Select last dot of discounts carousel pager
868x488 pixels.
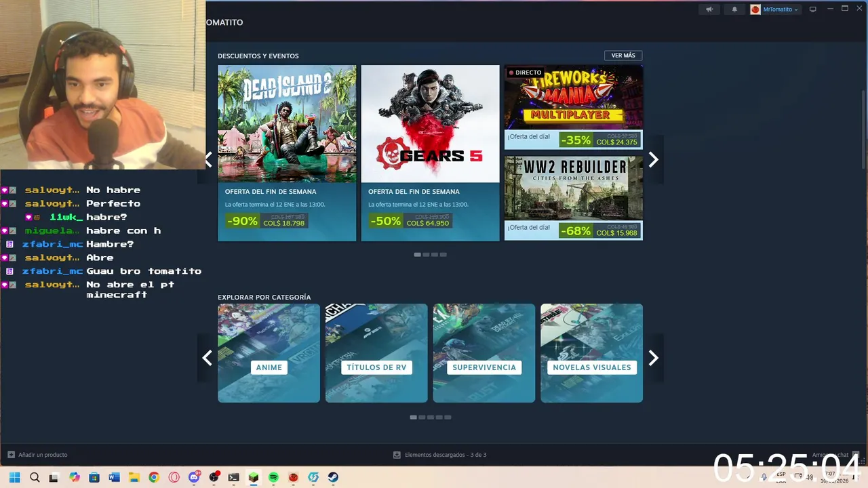[x=443, y=255]
